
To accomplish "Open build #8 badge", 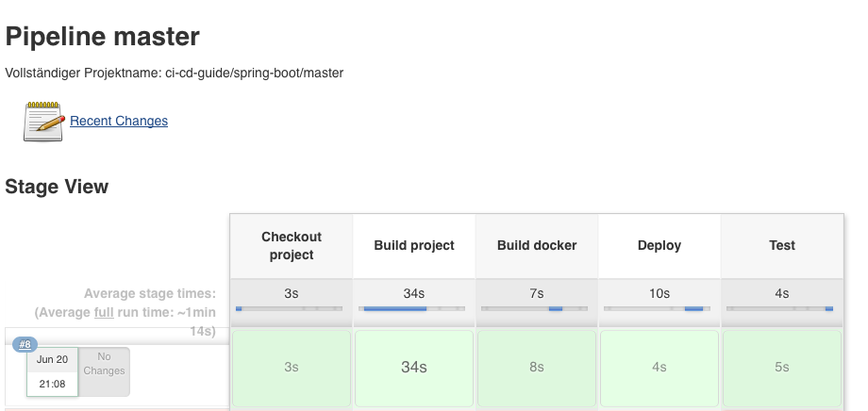I will click(x=25, y=344).
